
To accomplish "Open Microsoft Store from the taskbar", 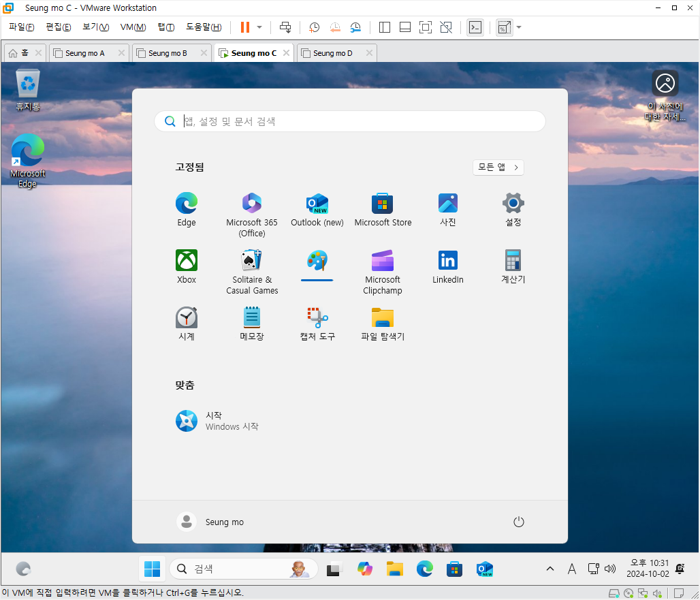I will coord(454,569).
